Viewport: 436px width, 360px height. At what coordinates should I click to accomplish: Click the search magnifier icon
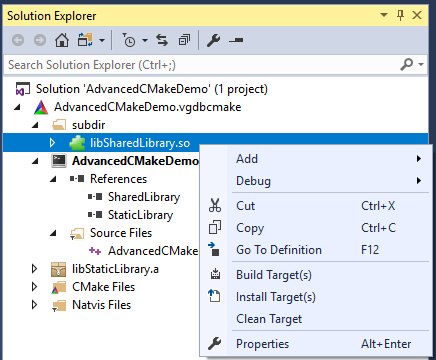[407, 64]
